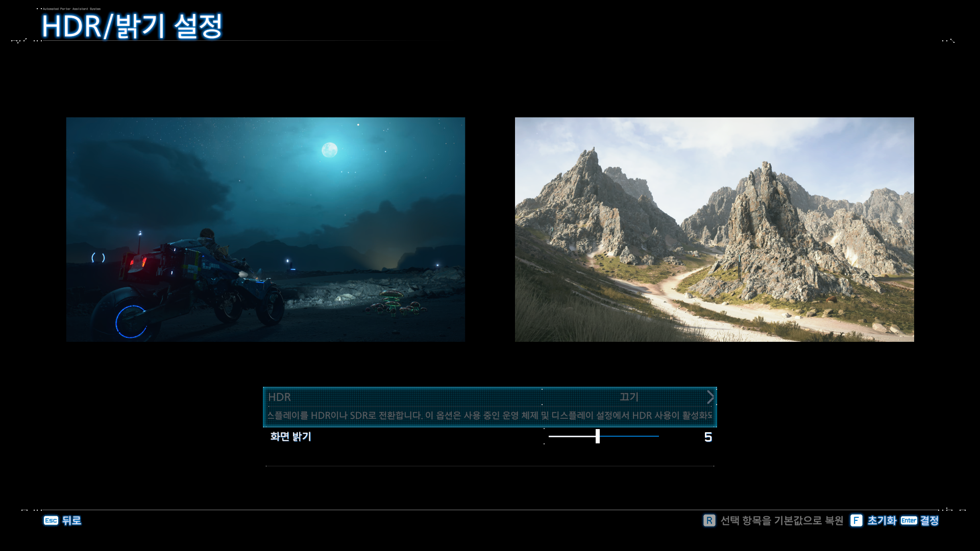Restore selection via 선택 항목을 기본값으로 복원
The width and height of the screenshot is (980, 551).
(x=781, y=520)
